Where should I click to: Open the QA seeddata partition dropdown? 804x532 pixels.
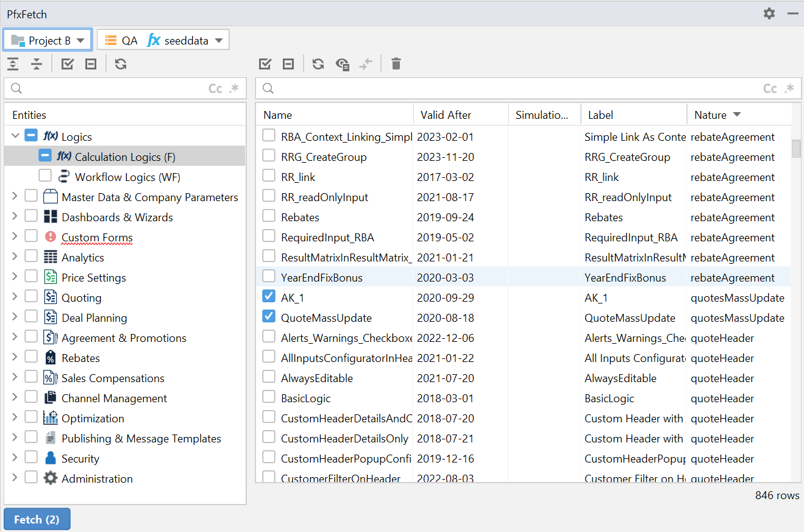163,41
